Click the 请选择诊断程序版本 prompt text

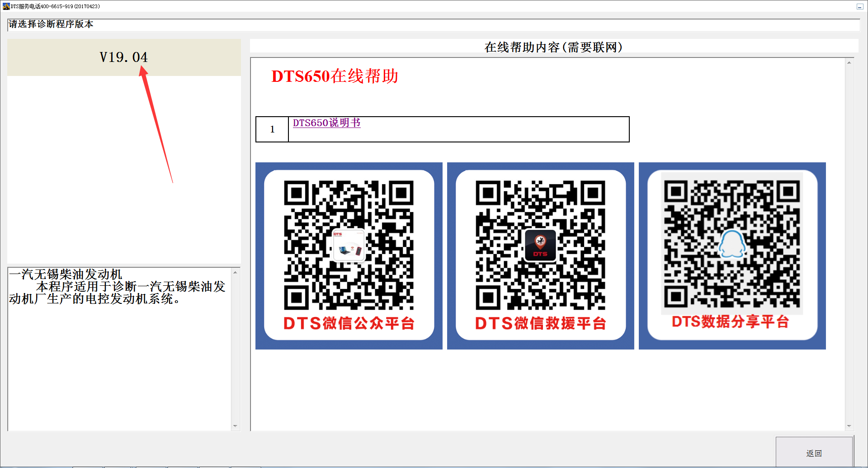click(x=51, y=24)
